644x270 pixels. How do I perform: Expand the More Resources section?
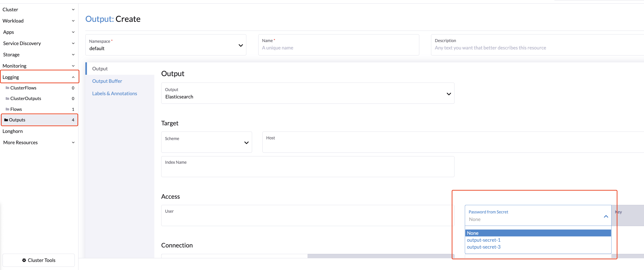73,142
